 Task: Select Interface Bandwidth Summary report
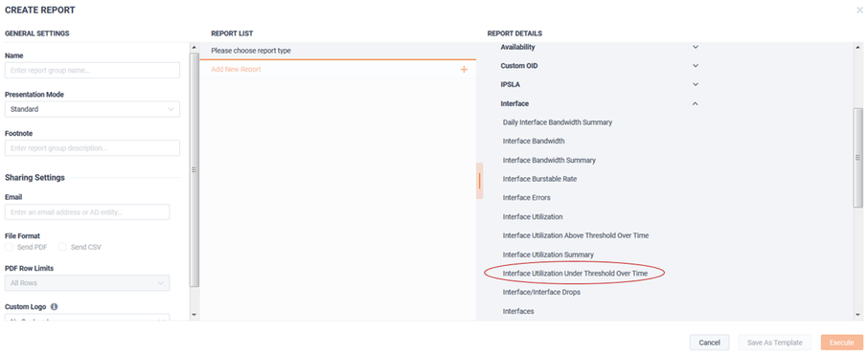(549, 160)
